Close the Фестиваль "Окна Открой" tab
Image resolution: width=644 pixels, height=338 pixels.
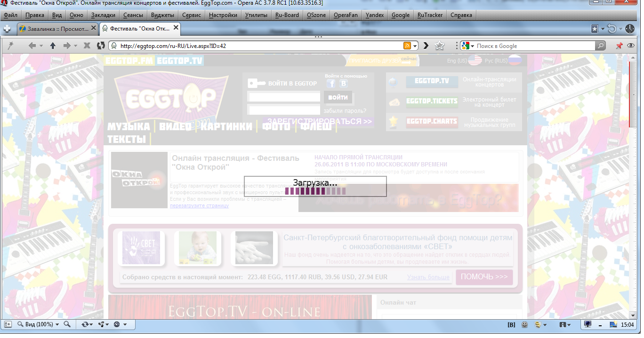pos(176,28)
